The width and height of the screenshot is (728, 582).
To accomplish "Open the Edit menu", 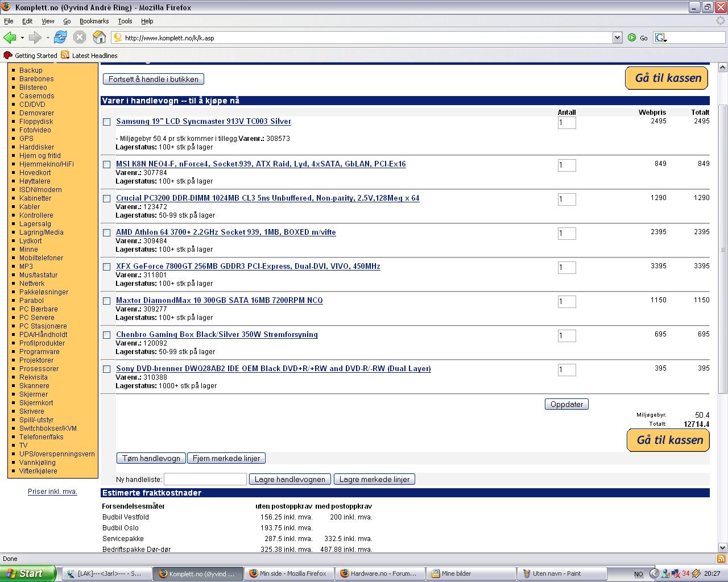I will [27, 21].
